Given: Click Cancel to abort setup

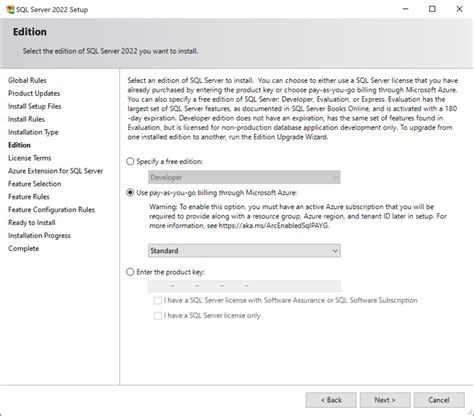Looking at the screenshot, I should [x=439, y=400].
